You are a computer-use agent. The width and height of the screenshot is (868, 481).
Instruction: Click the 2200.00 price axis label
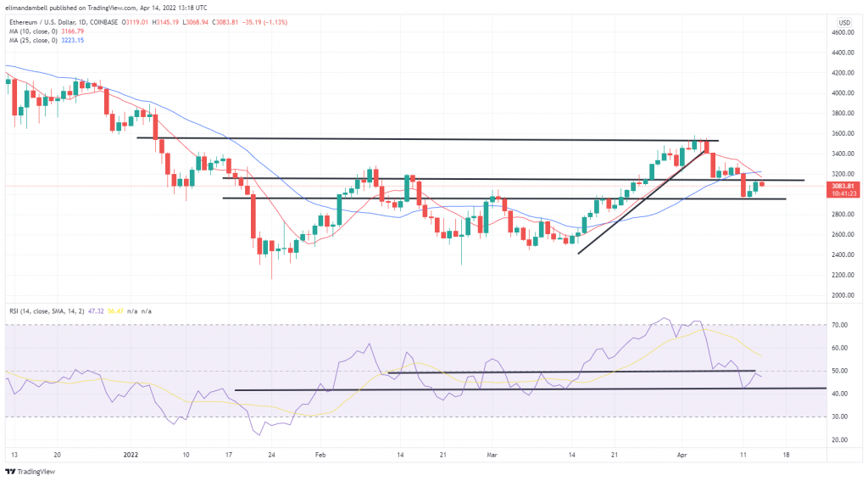843,276
